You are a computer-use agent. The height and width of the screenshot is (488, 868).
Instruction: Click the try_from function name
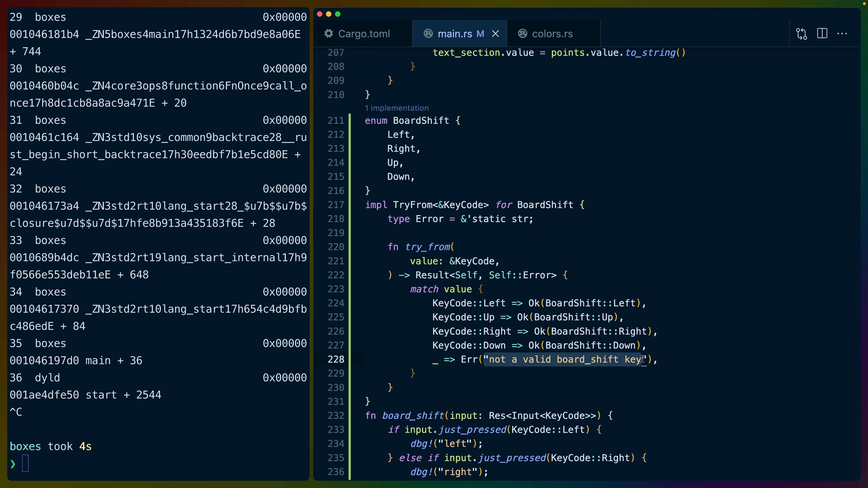pos(427,247)
